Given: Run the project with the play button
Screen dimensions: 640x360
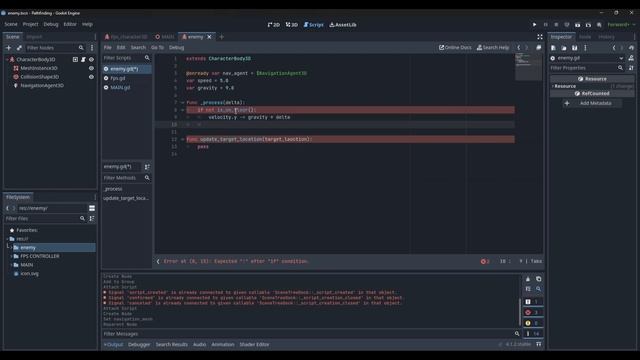Looking at the screenshot, I should point(534,24).
